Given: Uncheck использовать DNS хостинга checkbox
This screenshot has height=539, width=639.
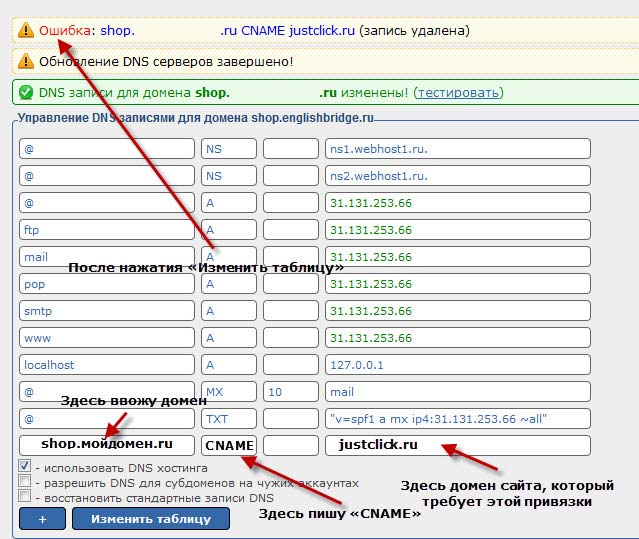Looking at the screenshot, I should click(24, 466).
